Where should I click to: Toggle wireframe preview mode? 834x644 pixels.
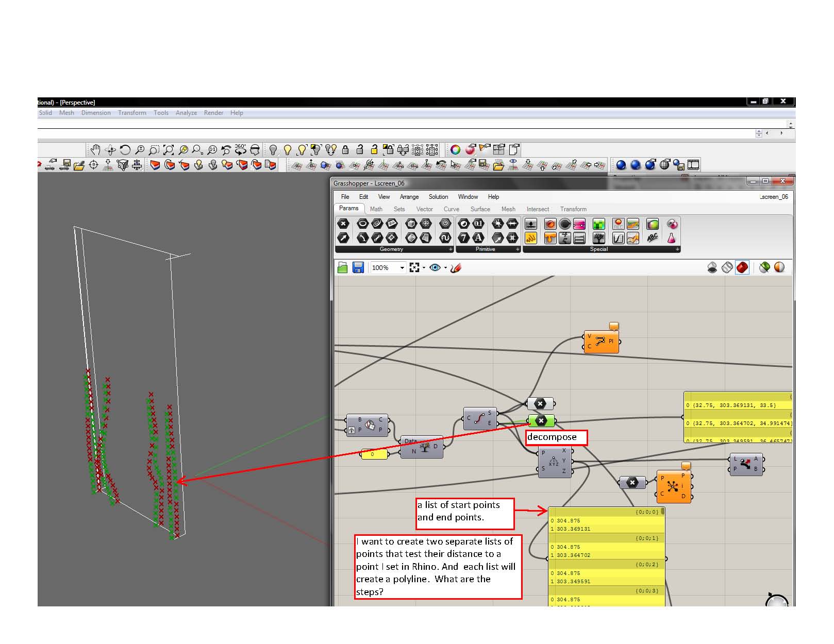pos(727,267)
